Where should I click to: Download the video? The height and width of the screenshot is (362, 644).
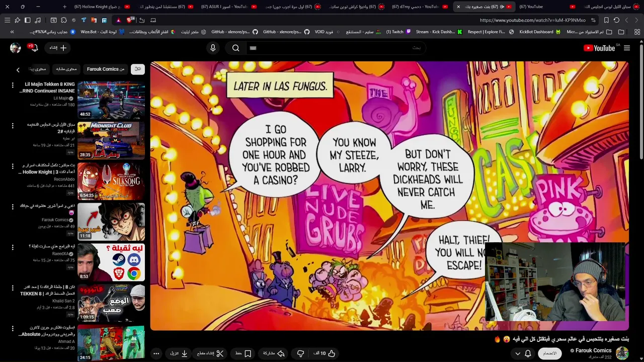[179, 353]
